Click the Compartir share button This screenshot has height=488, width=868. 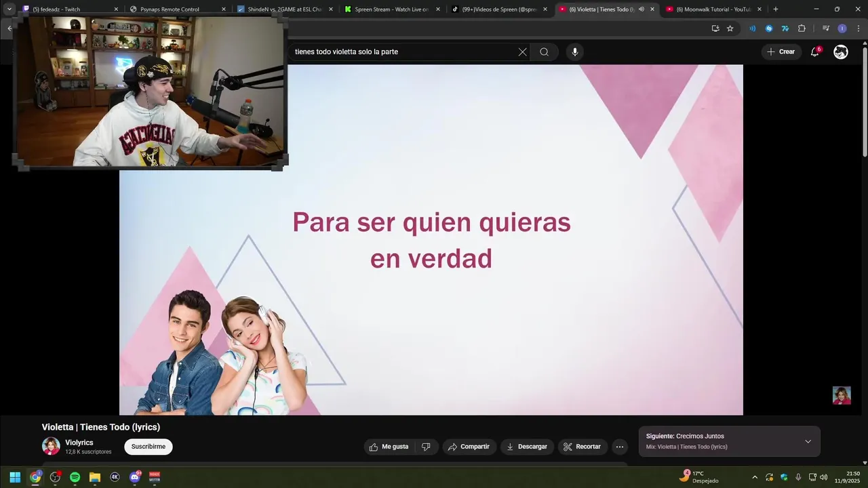pyautogui.click(x=469, y=447)
